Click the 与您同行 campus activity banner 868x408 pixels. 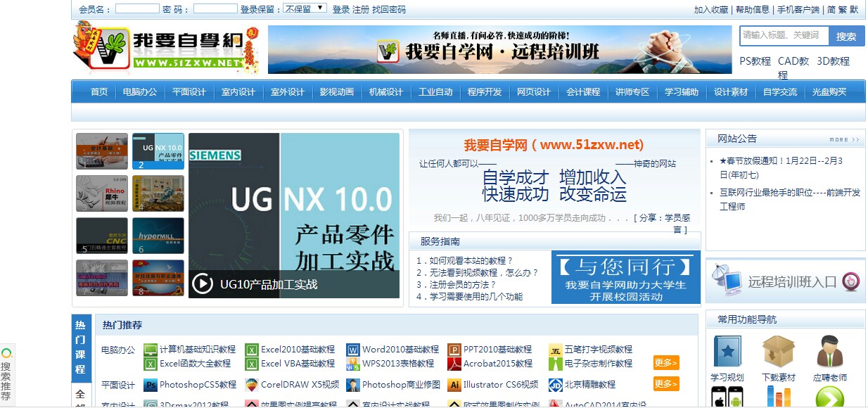(626, 277)
